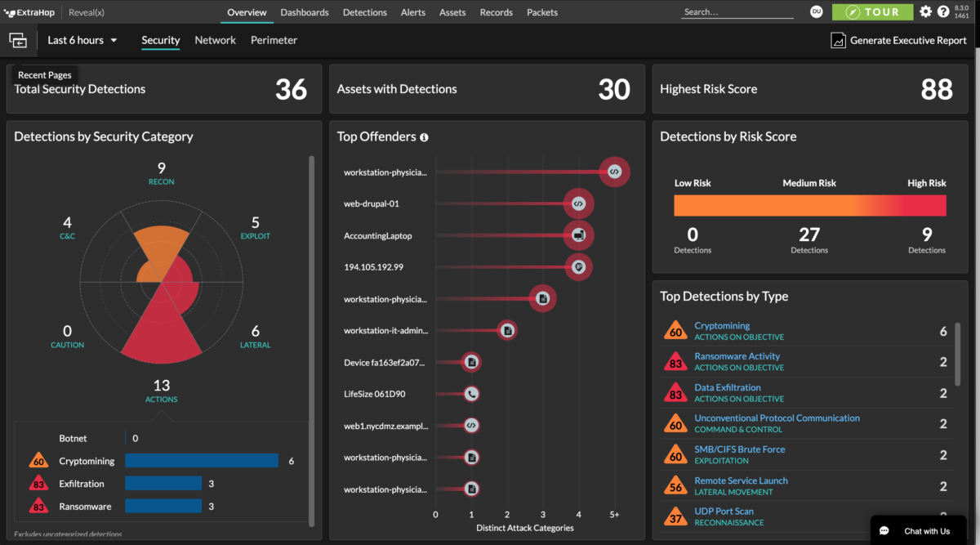Click the code icon next to web-drupal-01
Image resolution: width=980 pixels, height=545 pixels.
point(578,203)
